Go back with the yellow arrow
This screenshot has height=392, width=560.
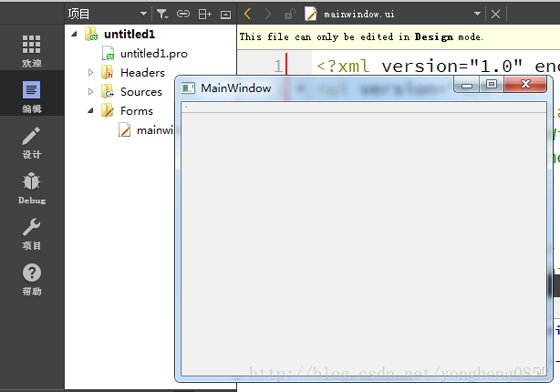pos(247,15)
